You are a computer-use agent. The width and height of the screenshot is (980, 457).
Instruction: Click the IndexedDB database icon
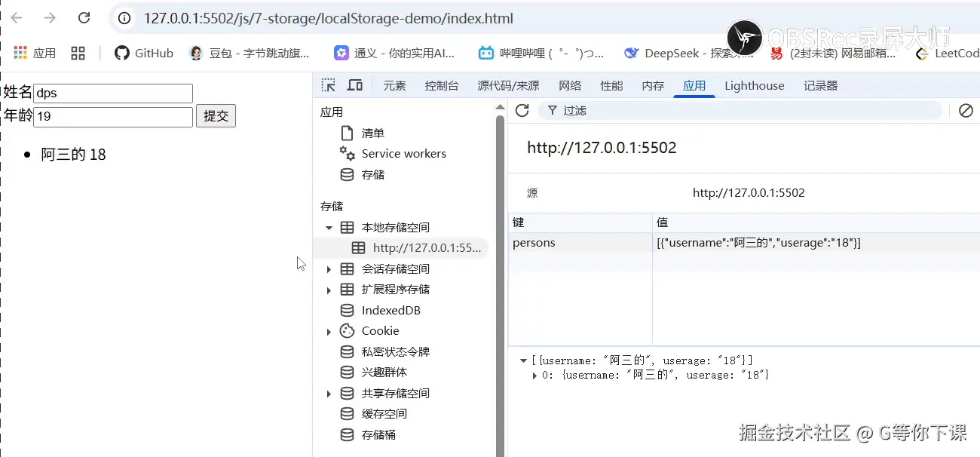347,310
